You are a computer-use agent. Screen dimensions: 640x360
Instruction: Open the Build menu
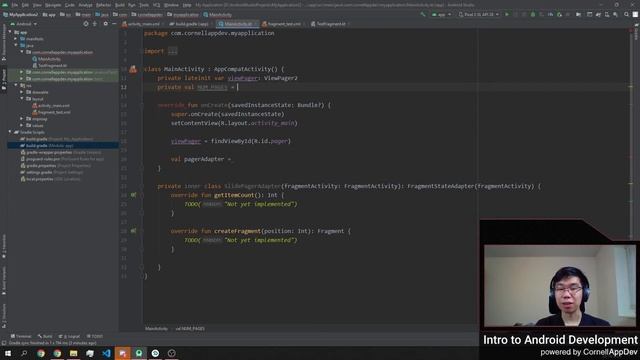click(120, 5)
